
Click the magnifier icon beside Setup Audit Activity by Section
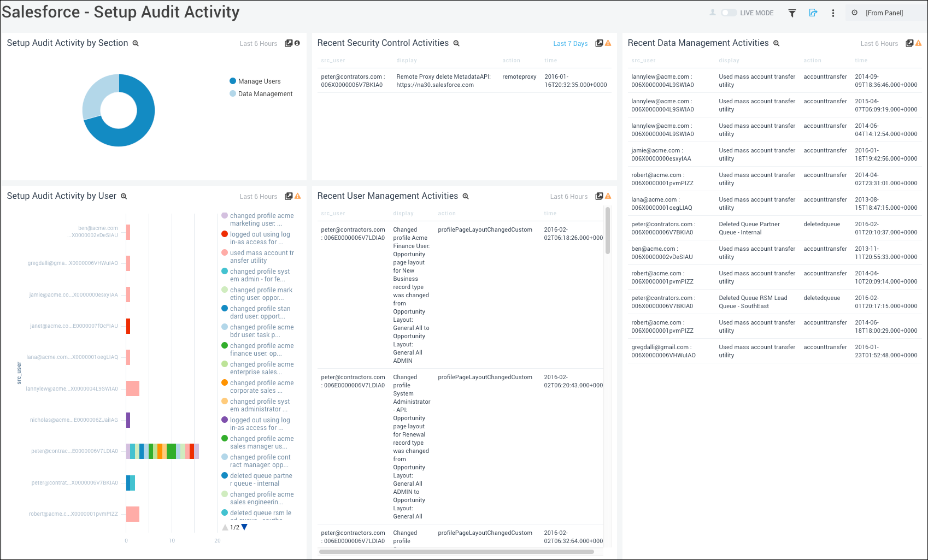135,43
